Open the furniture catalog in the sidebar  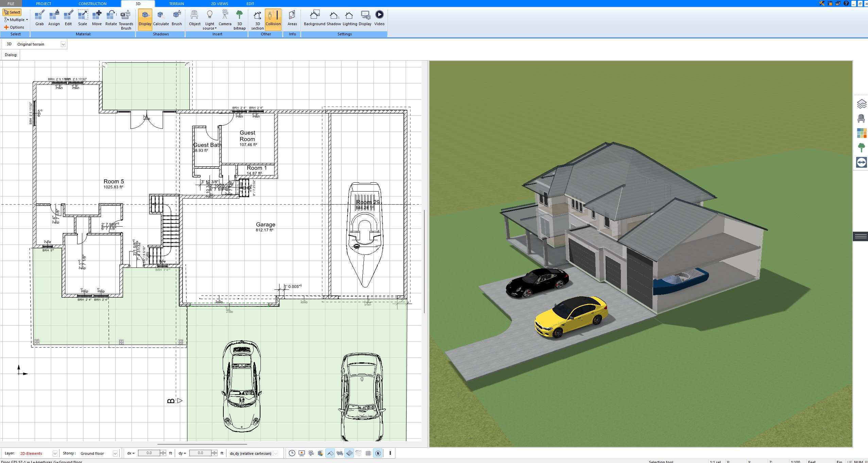[x=862, y=118]
